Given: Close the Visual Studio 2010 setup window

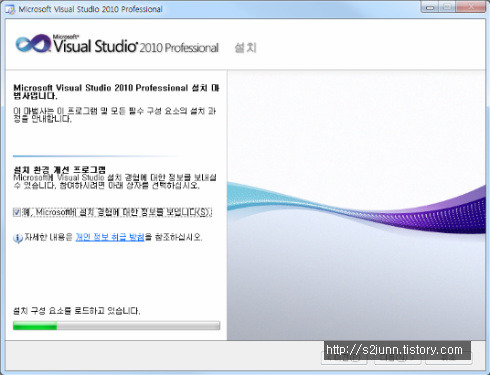Looking at the screenshot, I should 471,7.
